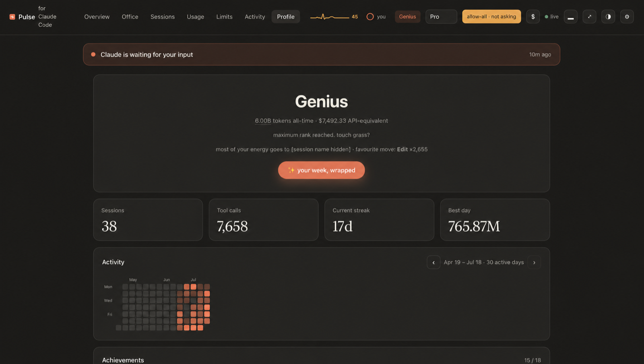The width and height of the screenshot is (644, 364).
Task: Go to previous activity date range
Action: pos(433,262)
